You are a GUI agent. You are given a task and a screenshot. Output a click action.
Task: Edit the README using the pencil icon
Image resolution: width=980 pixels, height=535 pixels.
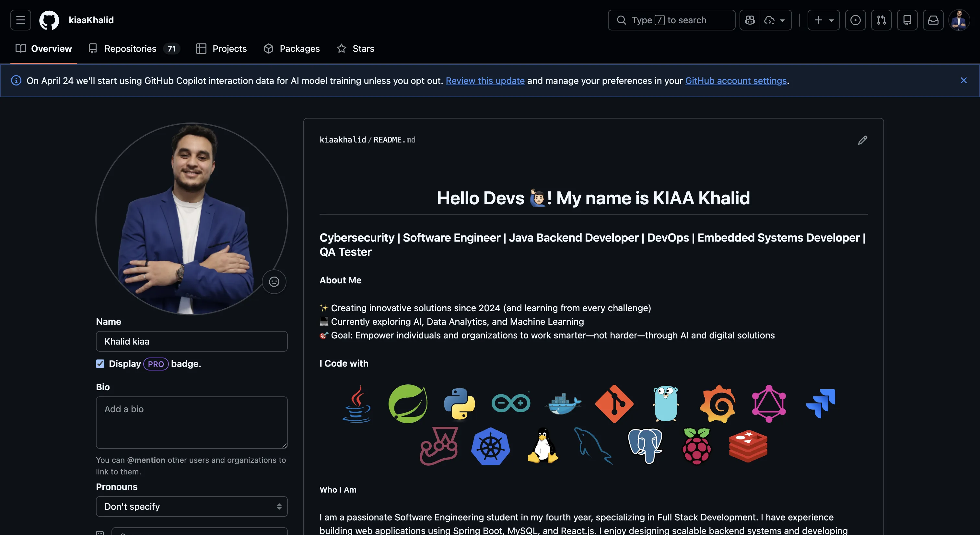click(862, 140)
